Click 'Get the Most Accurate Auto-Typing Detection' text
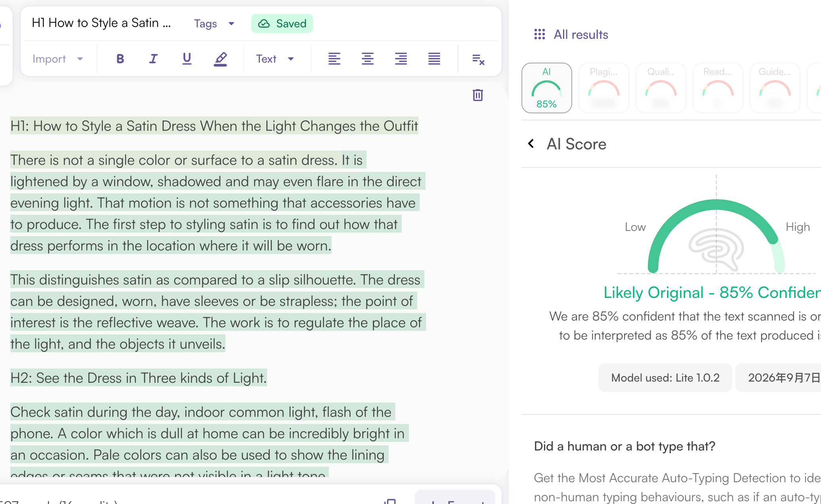 click(x=677, y=487)
